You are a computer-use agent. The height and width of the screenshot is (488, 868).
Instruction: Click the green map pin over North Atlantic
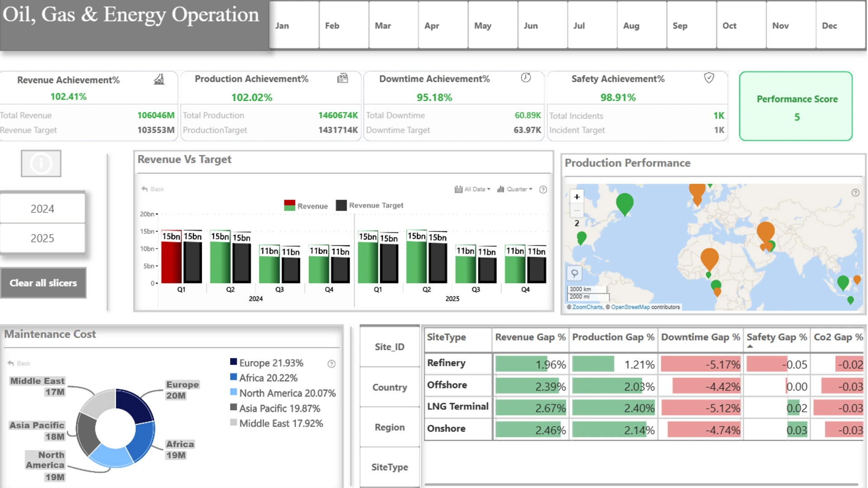pos(624,204)
